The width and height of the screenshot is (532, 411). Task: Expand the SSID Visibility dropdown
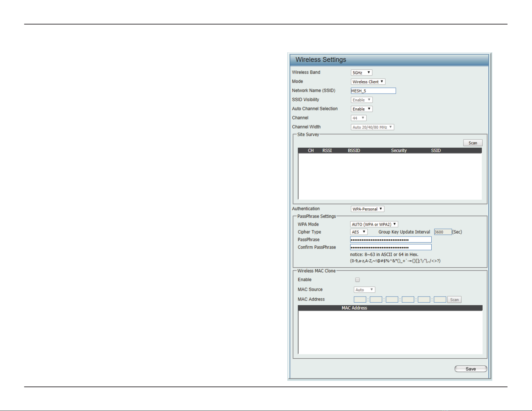pyautogui.click(x=361, y=100)
